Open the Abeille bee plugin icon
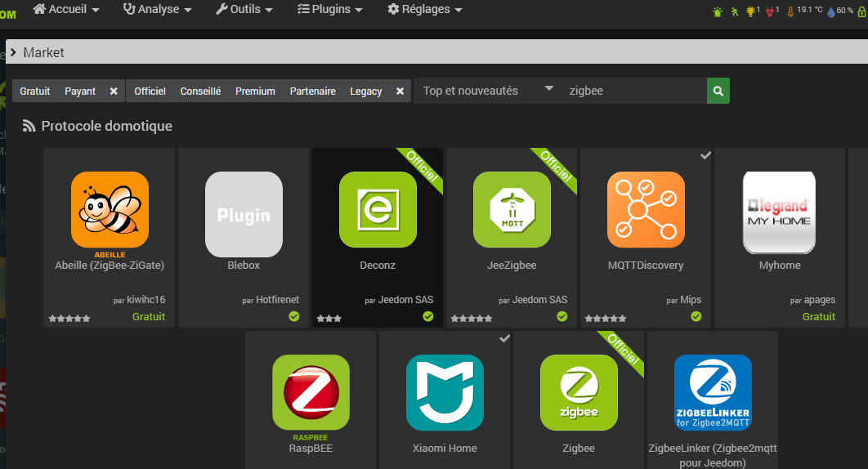 [110, 209]
